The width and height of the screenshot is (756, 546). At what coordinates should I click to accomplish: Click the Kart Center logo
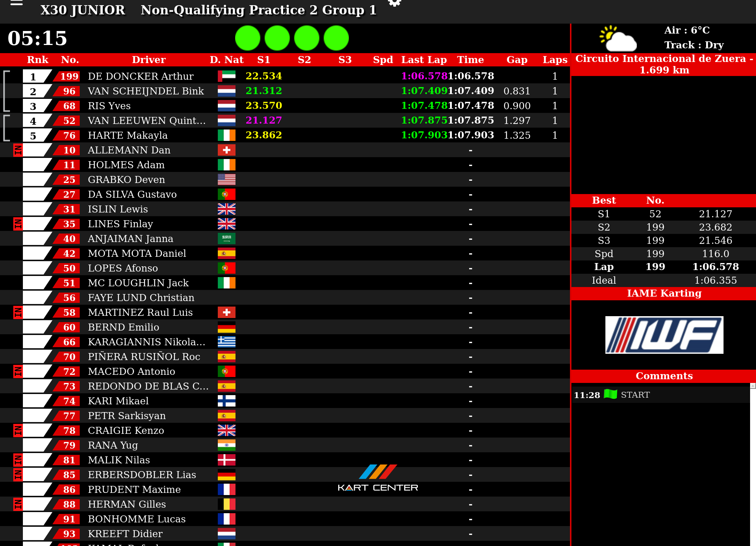378,478
